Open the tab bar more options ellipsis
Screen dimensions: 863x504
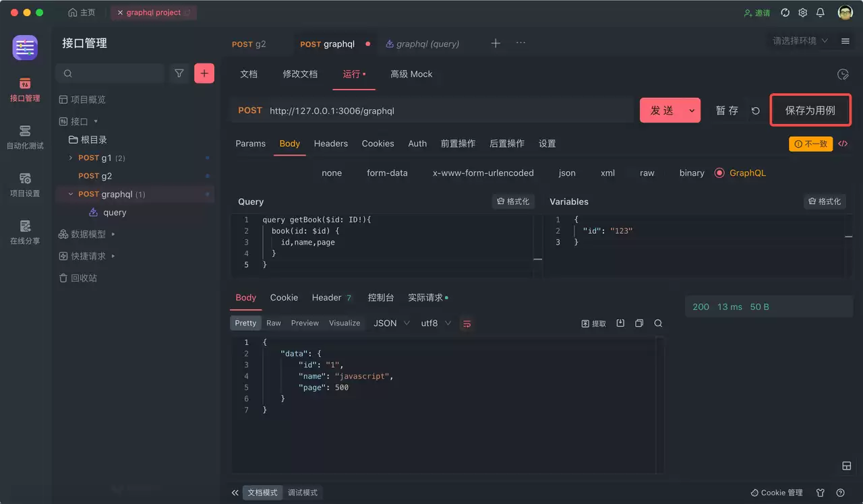pyautogui.click(x=520, y=42)
